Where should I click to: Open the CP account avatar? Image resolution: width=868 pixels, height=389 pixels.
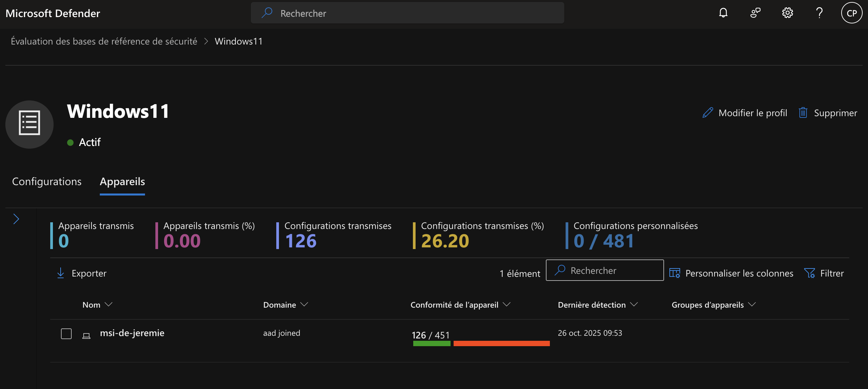852,13
